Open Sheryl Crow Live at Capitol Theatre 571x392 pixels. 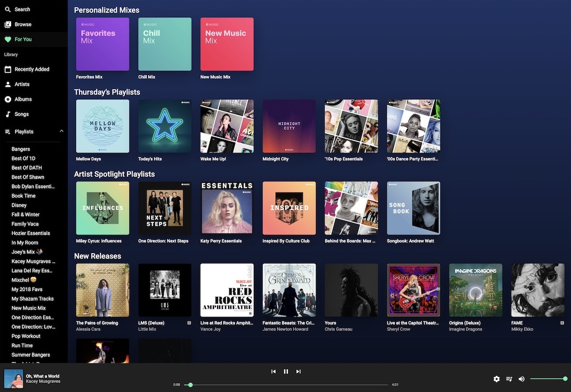(413, 290)
